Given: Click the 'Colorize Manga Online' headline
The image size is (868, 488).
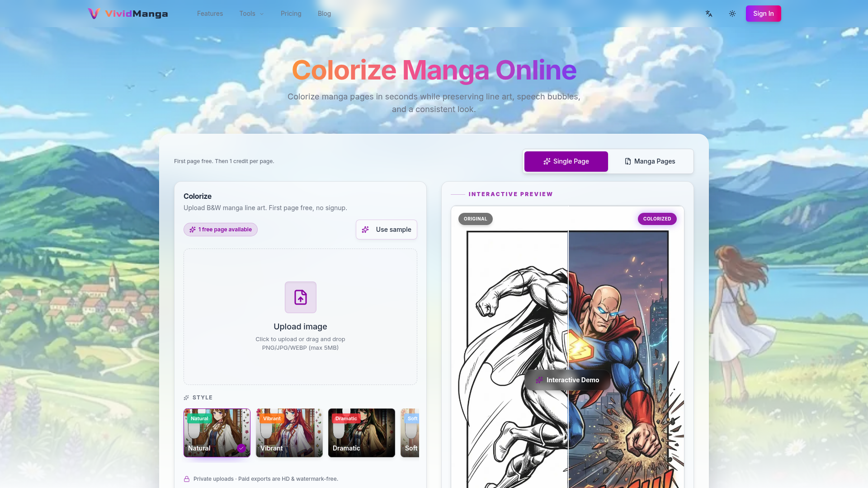Looking at the screenshot, I should pyautogui.click(x=434, y=70).
